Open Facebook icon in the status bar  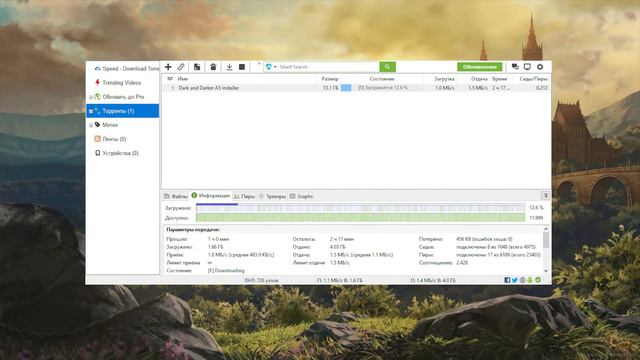click(x=507, y=280)
